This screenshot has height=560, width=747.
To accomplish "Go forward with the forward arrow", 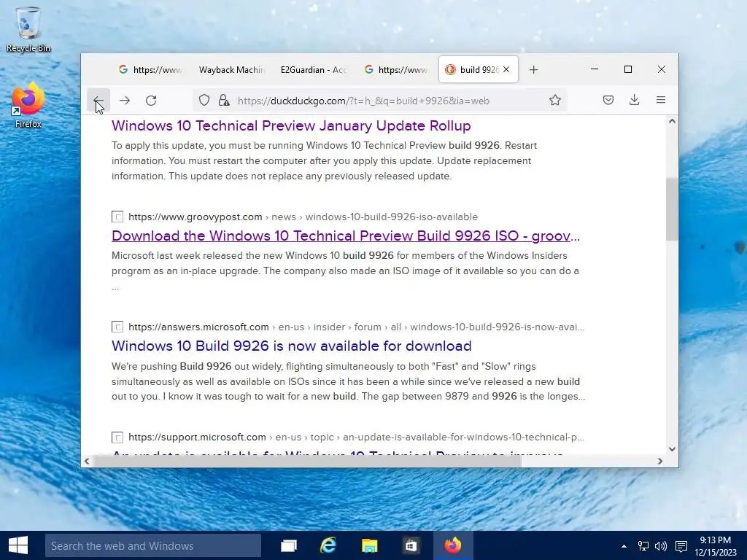I will point(125,101).
